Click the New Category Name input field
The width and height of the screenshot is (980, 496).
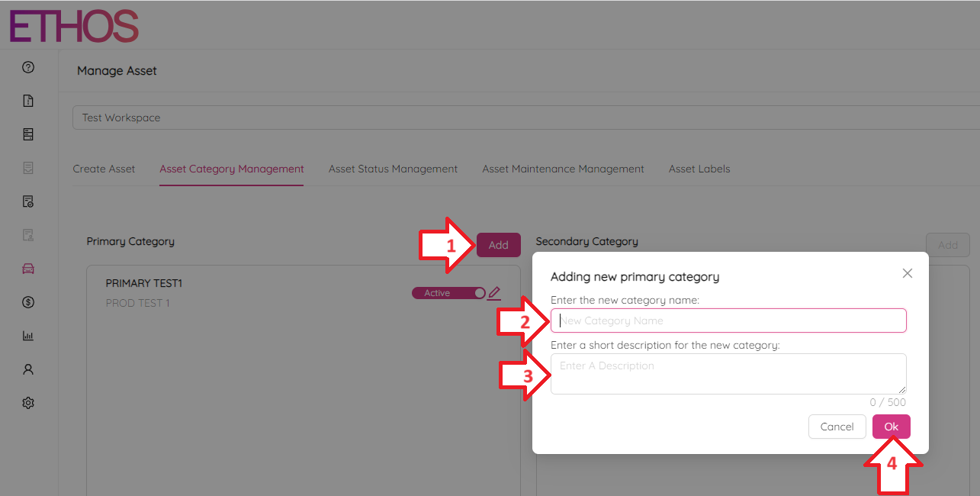728,320
